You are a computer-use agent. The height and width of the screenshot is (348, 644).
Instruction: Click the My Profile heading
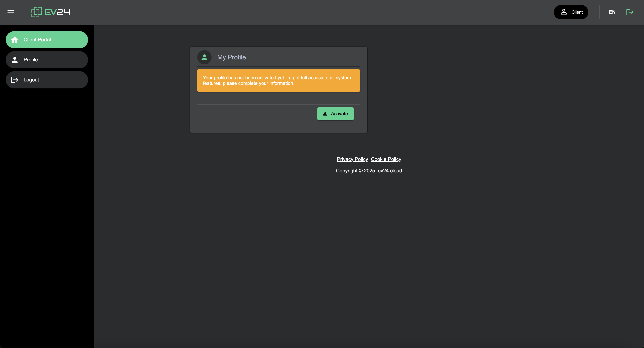point(231,57)
